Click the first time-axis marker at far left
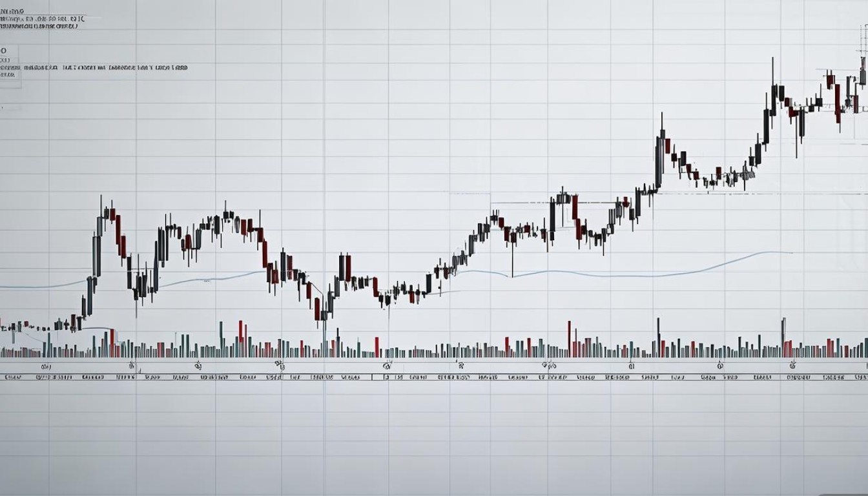The image size is (868, 496). point(45,366)
